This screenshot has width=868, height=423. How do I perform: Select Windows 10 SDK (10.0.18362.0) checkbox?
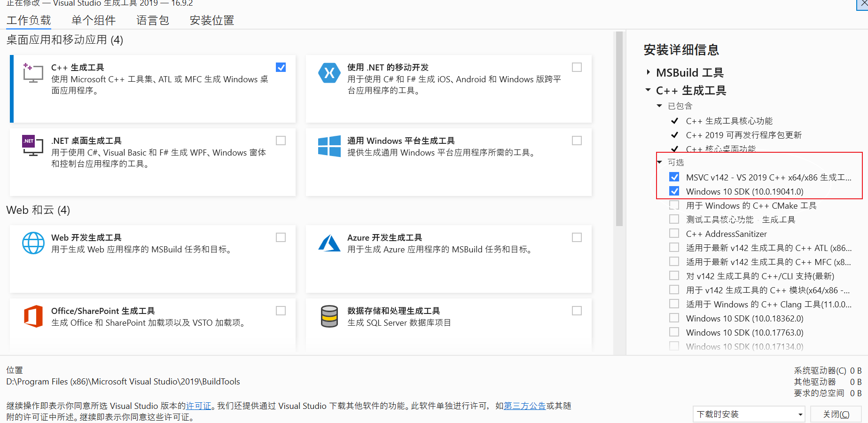tap(674, 318)
